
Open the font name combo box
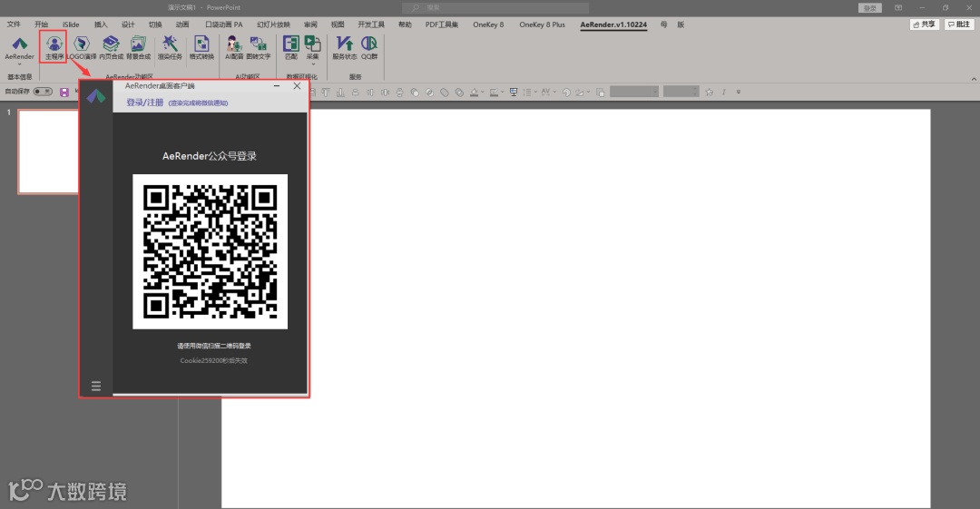633,92
